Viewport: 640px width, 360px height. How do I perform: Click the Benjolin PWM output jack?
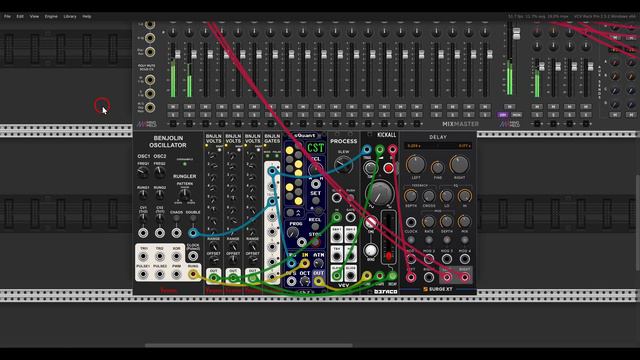(x=176, y=275)
